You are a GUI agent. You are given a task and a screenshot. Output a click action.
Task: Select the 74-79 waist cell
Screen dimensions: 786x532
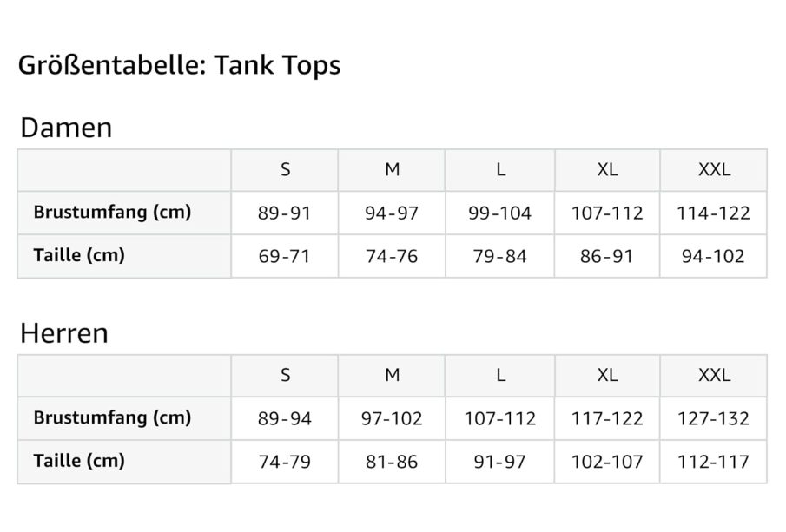(x=284, y=462)
